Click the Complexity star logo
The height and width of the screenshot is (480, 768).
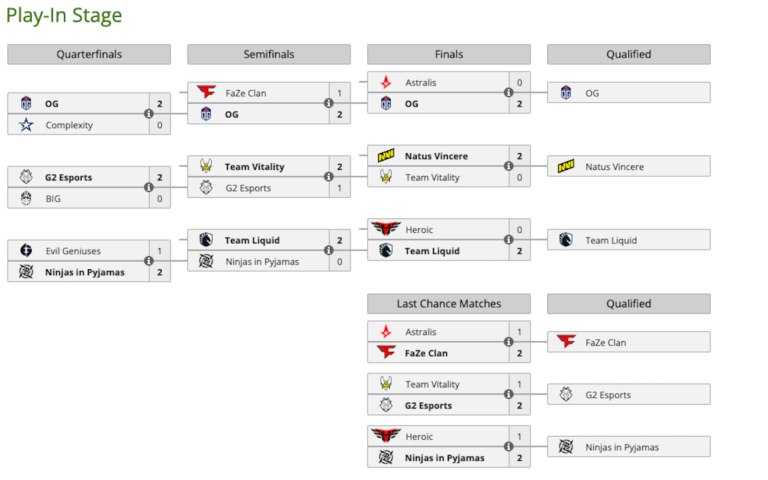coord(26,125)
